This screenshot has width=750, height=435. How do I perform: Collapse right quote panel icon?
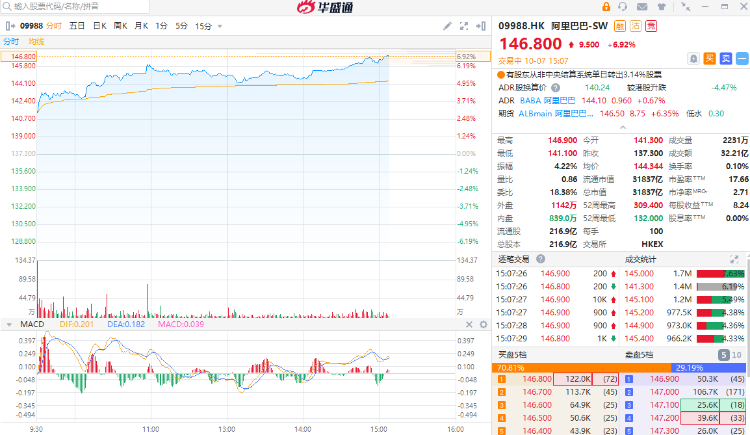click(x=481, y=26)
